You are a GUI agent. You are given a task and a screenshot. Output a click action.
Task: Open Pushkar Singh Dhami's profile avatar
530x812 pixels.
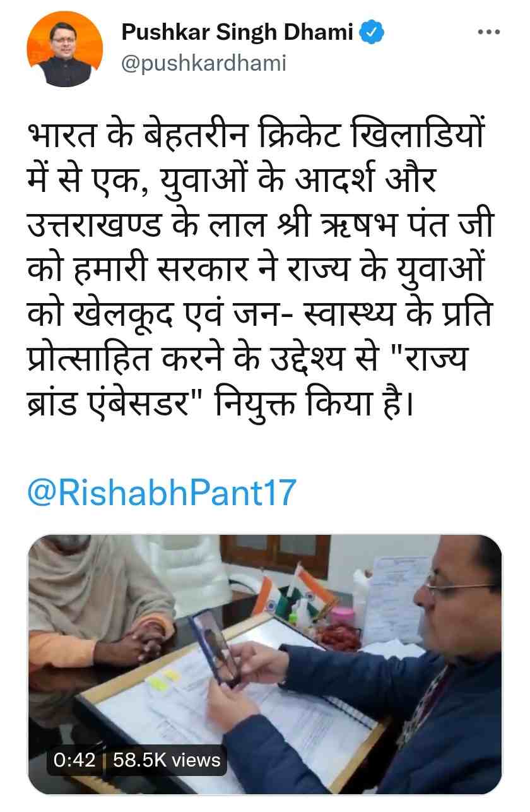point(64,49)
